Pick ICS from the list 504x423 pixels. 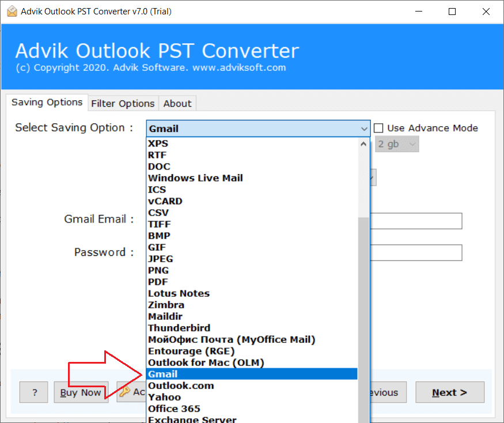(x=252, y=190)
